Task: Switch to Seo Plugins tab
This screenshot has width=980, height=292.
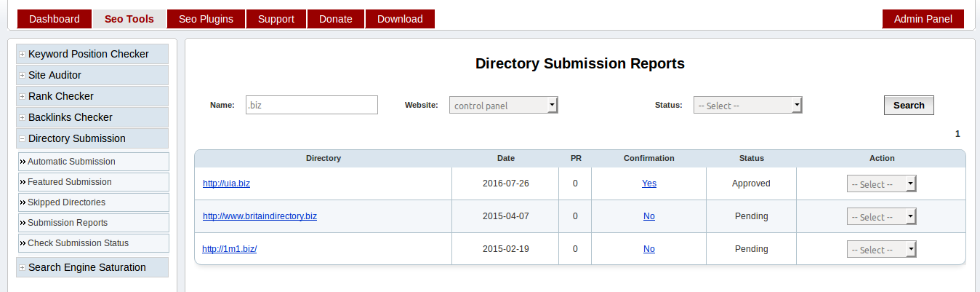Action: [206, 19]
